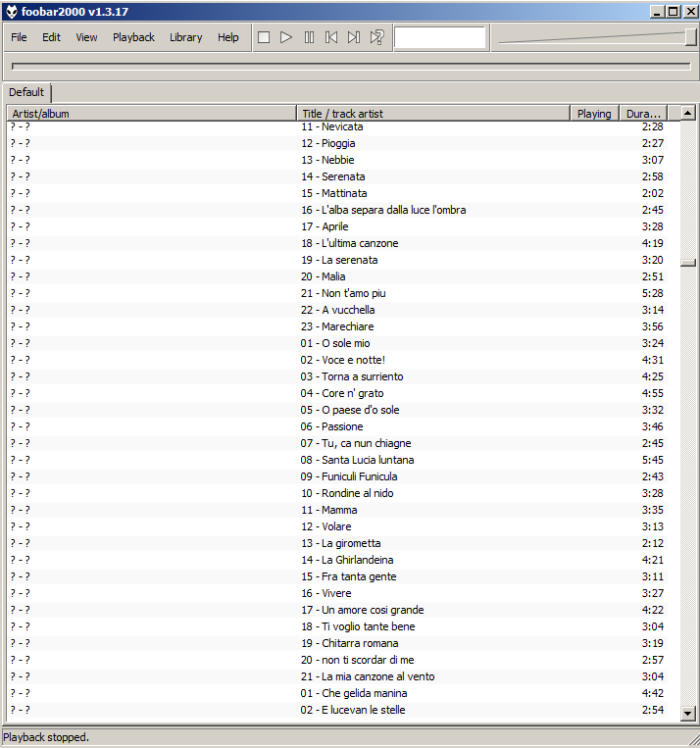Select track 21 - Non t'amo piu
Image resolution: width=700 pixels, height=748 pixels.
[337, 293]
